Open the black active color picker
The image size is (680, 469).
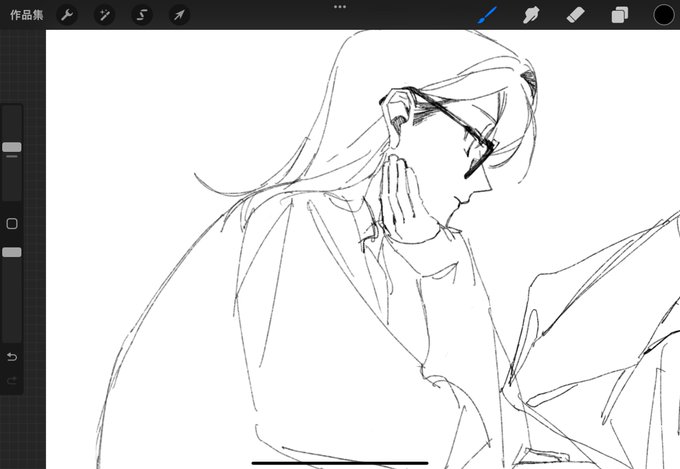click(664, 15)
